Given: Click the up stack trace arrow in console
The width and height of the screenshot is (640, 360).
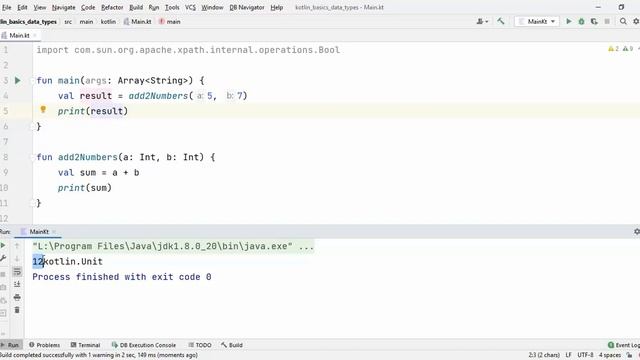Looking at the screenshot, I should coord(17,245).
